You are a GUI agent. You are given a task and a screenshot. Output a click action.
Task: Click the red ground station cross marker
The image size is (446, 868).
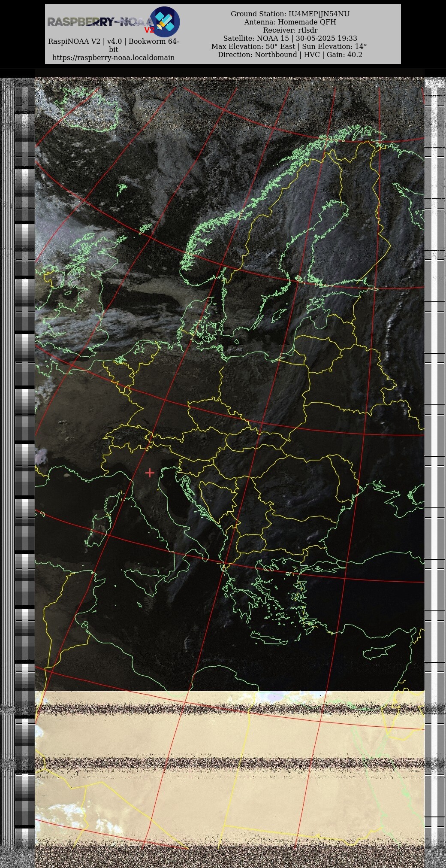tap(150, 473)
